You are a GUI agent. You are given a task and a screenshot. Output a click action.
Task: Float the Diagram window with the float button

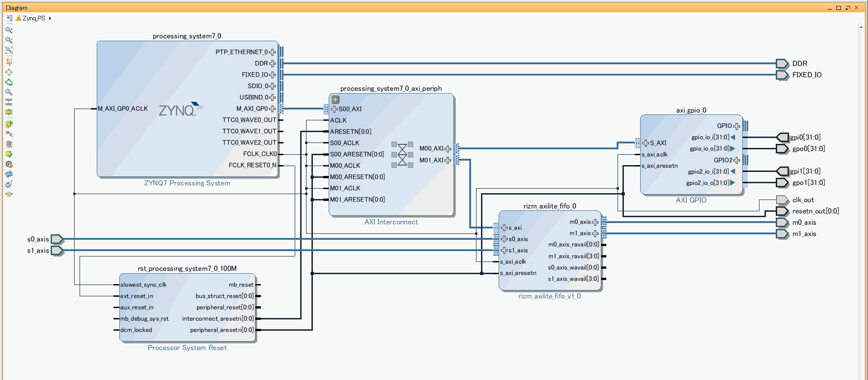click(x=848, y=8)
